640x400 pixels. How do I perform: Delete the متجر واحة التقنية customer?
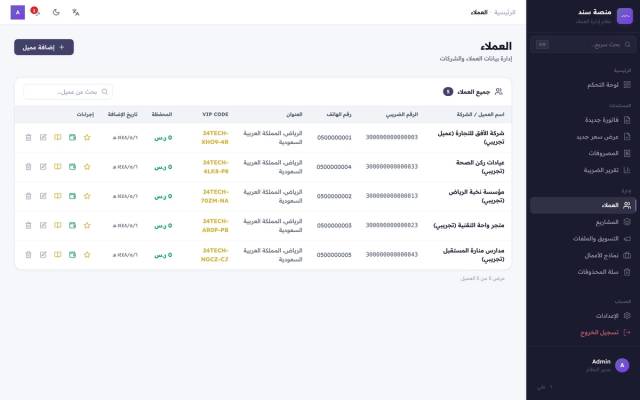[x=28, y=225]
